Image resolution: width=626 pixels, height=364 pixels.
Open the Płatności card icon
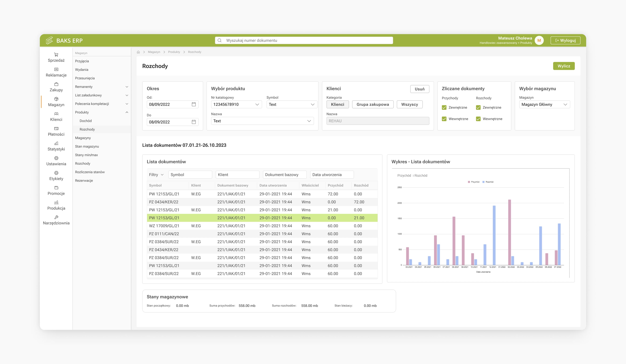tap(56, 128)
